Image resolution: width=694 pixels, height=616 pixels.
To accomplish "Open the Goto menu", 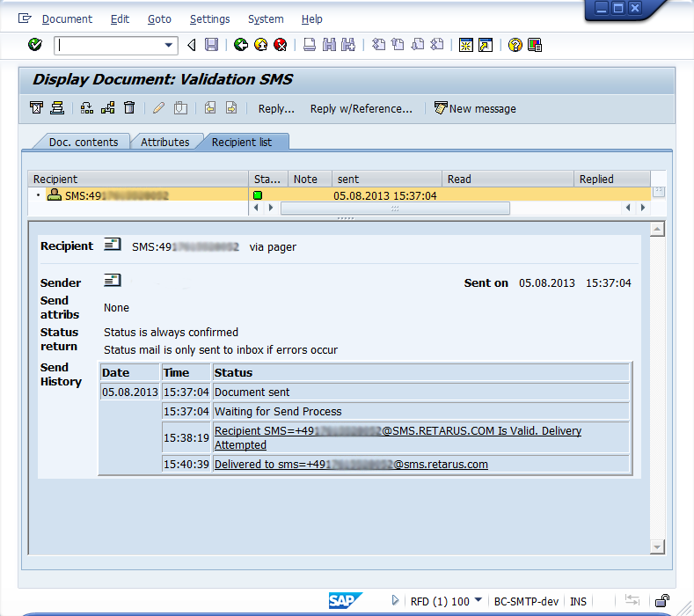I will [x=159, y=18].
